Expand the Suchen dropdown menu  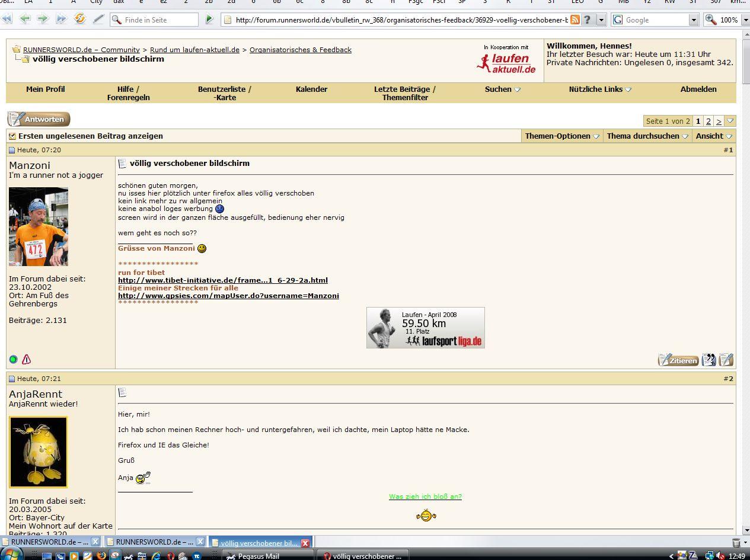pyautogui.click(x=503, y=89)
